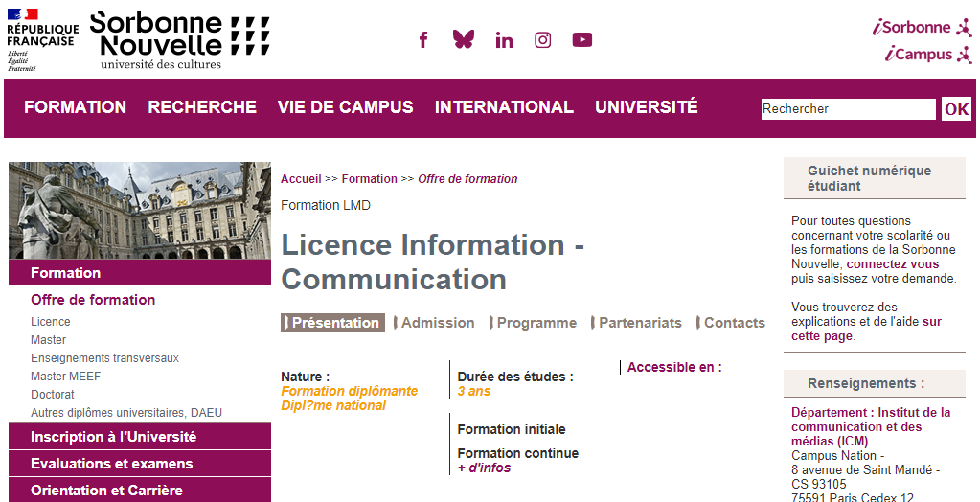The height and width of the screenshot is (502, 980).
Task: Click the Sorbonne building banner image
Action: (139, 211)
